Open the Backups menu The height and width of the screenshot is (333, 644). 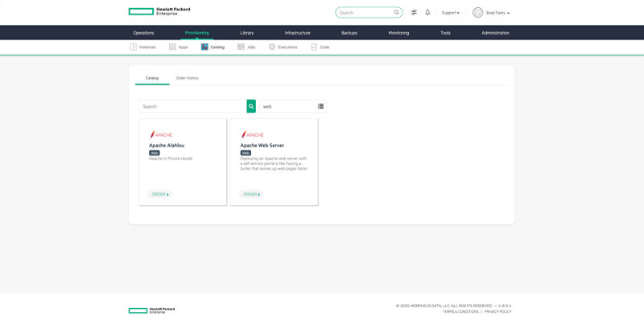pyautogui.click(x=349, y=33)
